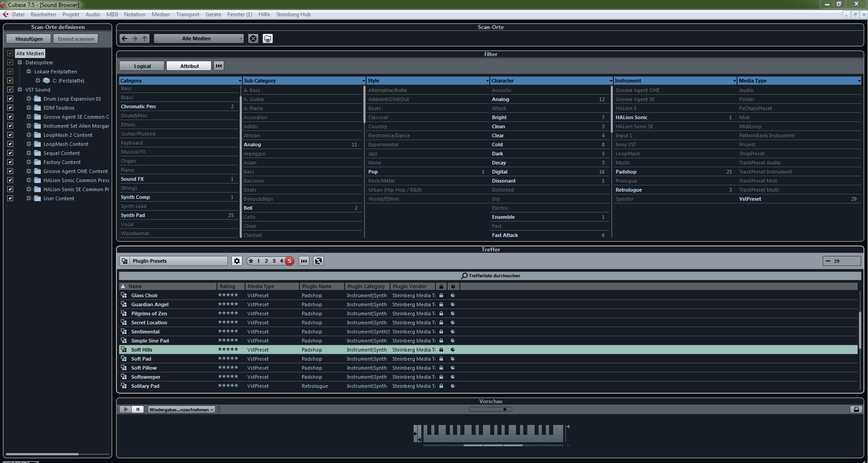868x463 pixels.
Task: Click the Erneut scannen button
Action: [76, 39]
